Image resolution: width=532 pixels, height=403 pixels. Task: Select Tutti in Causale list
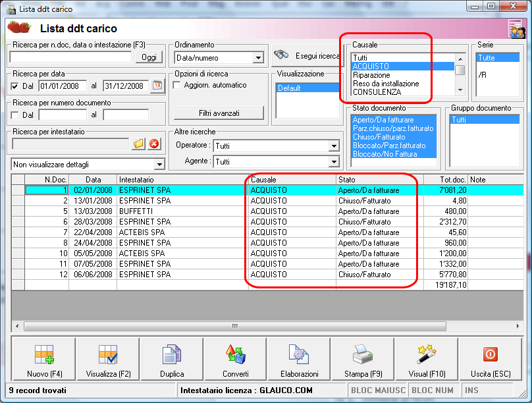[403, 58]
